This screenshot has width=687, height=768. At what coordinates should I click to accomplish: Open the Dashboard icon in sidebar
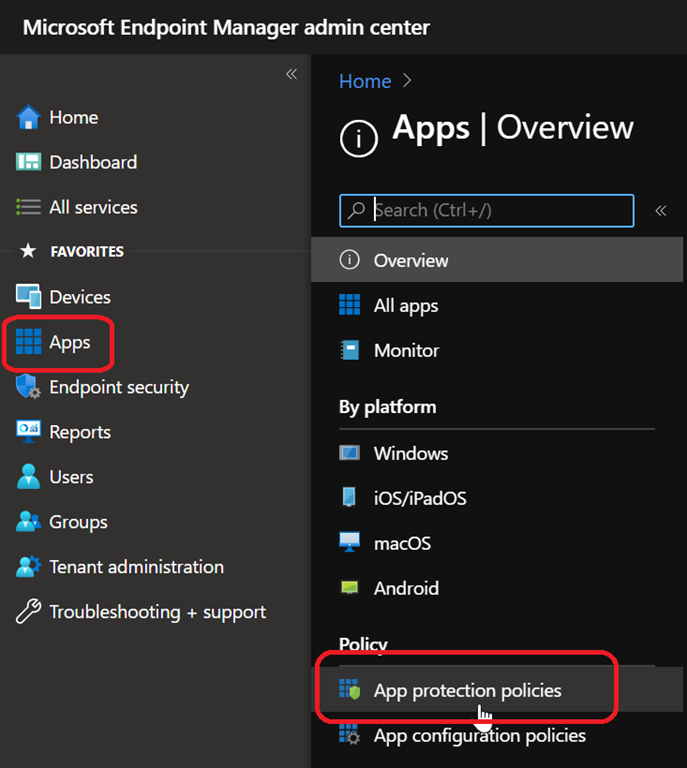(28, 162)
